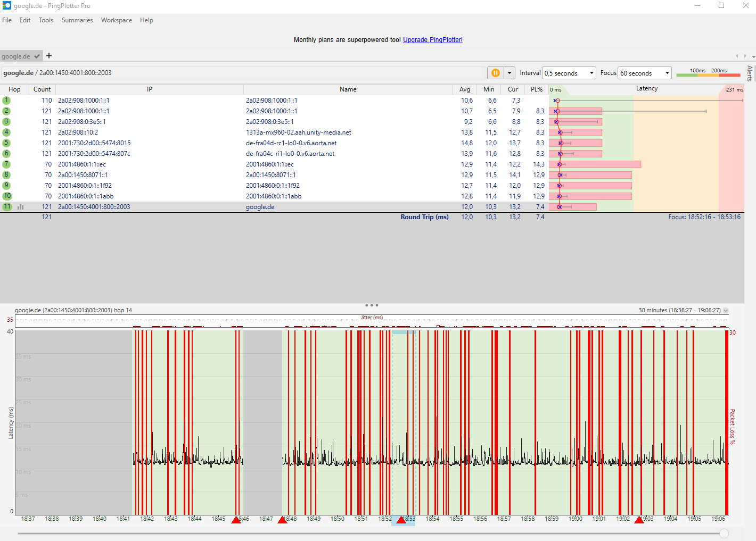The height and width of the screenshot is (541, 756).
Task: Click the Latency graph column header
Action: point(647,89)
